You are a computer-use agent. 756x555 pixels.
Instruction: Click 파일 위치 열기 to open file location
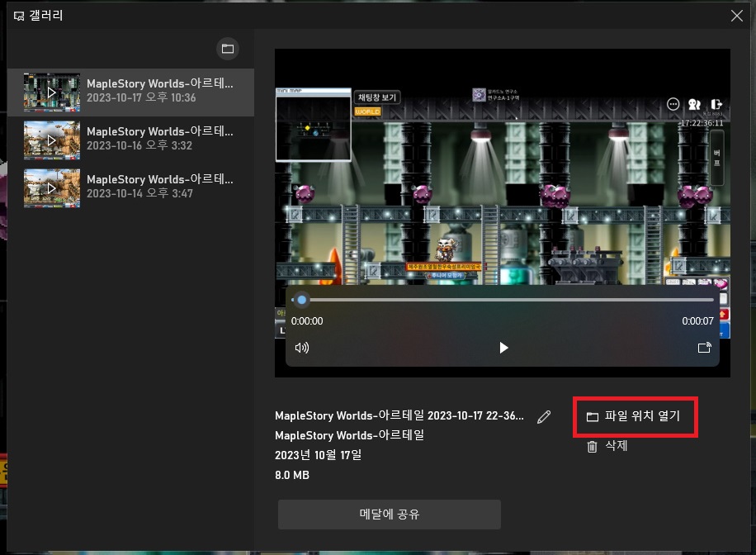pos(634,416)
